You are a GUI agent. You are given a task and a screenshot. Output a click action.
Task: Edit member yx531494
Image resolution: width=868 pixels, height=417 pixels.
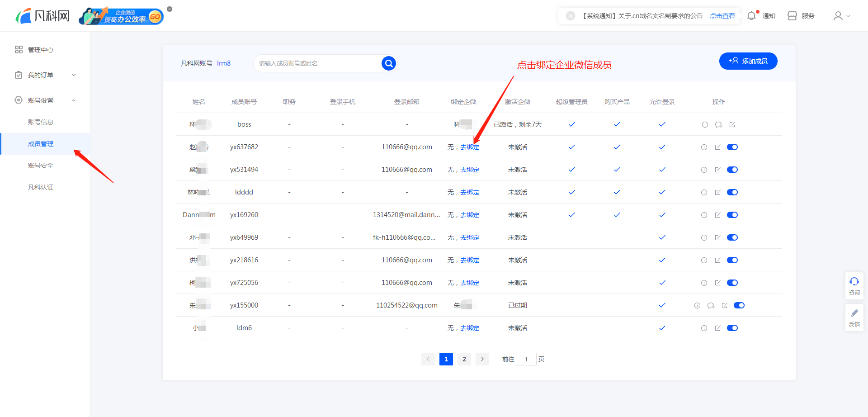(x=717, y=170)
